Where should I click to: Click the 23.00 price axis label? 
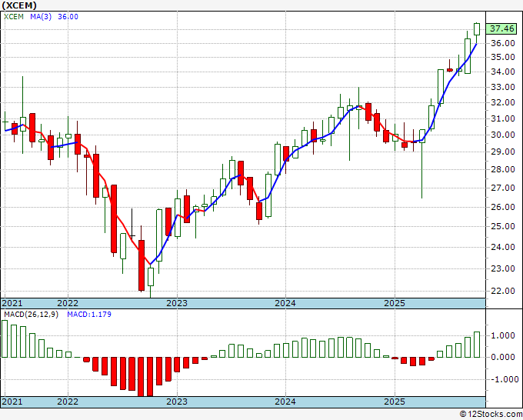coord(503,268)
